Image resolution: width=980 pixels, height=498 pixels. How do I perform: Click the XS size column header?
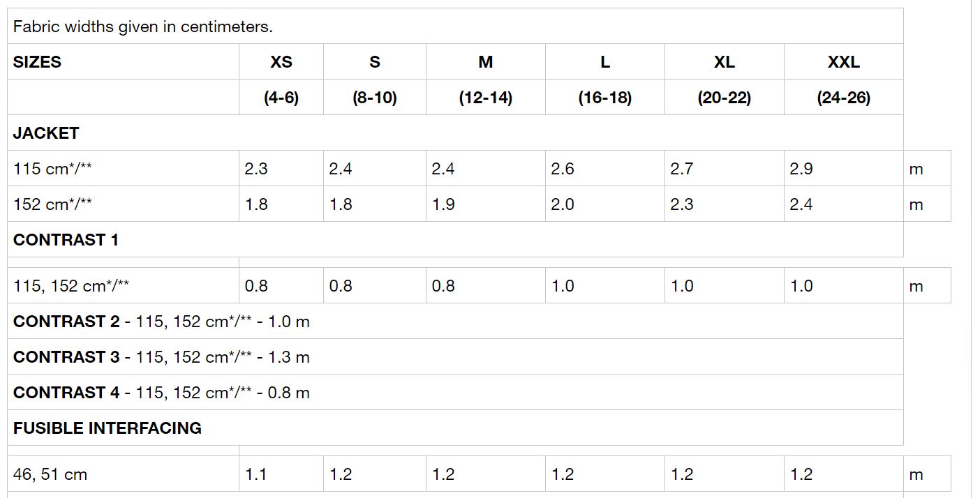click(281, 62)
